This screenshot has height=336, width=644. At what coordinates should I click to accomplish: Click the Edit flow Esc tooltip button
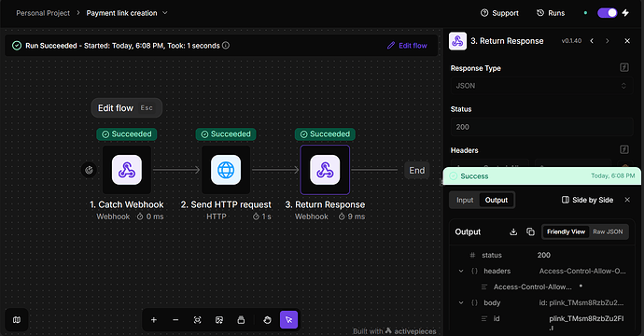coord(127,107)
